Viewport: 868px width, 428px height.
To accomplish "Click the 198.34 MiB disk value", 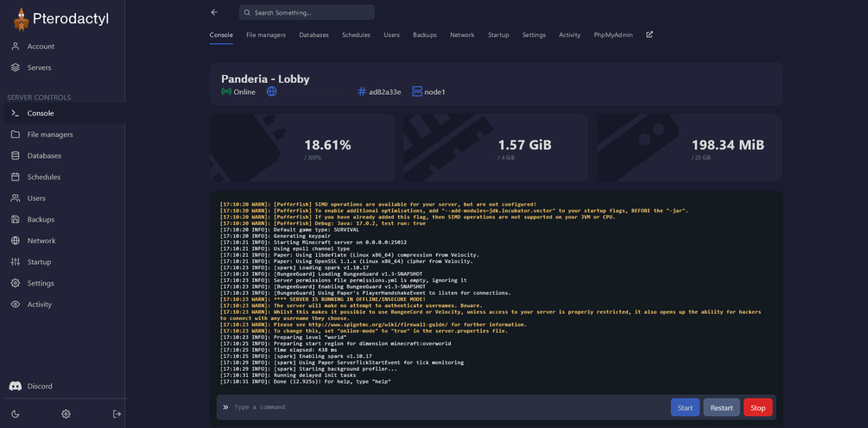I will click(x=727, y=146).
